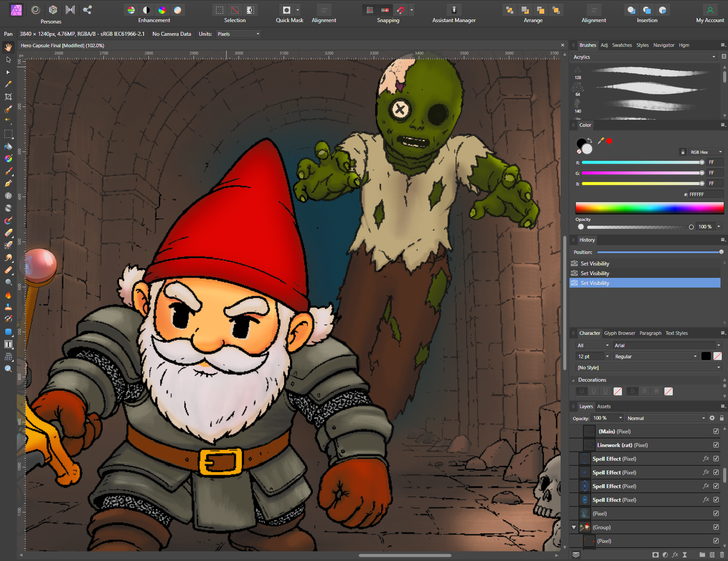728x561 pixels.
Task: Select last Set Visibility history entry
Action: [645, 283]
